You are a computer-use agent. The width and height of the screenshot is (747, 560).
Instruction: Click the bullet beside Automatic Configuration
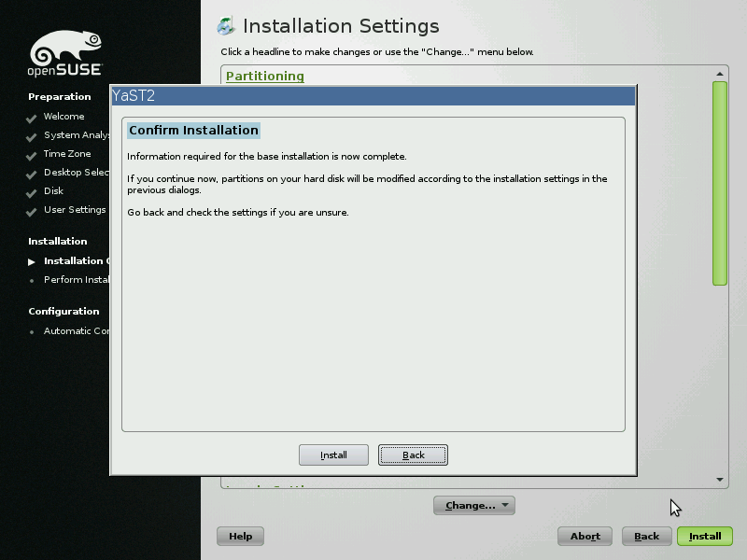point(32,332)
